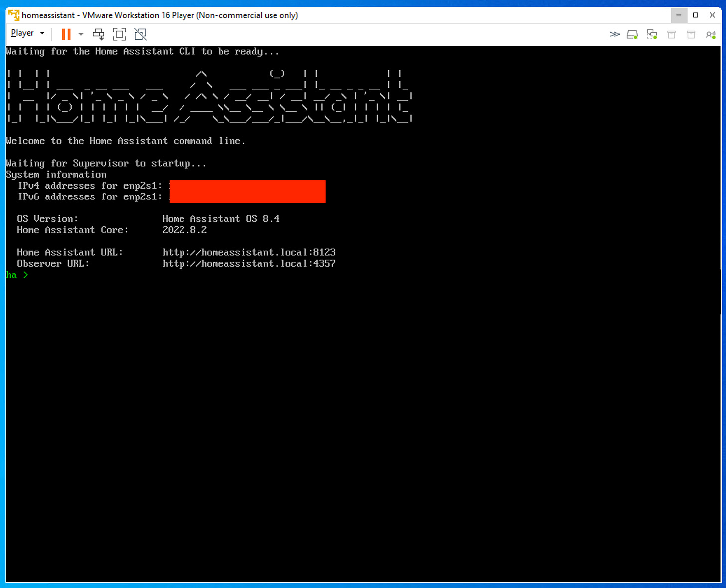Screen dimensions: 726x588
Task: Click the Home Assistant OS 8.4 text
Action: pyautogui.click(x=220, y=219)
